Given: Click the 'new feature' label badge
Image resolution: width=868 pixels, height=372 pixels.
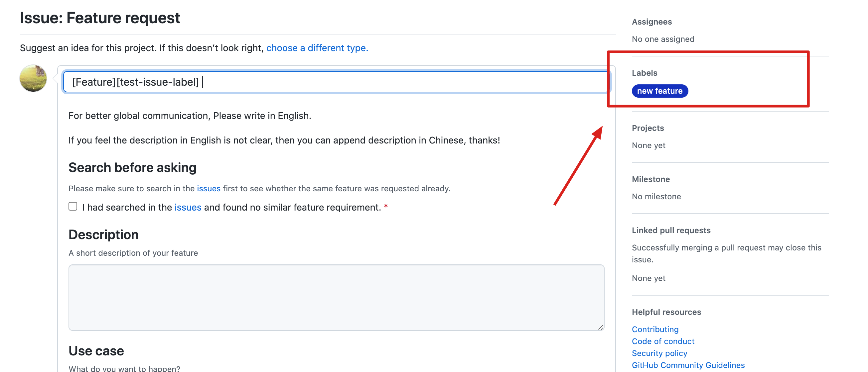Looking at the screenshot, I should coord(659,91).
